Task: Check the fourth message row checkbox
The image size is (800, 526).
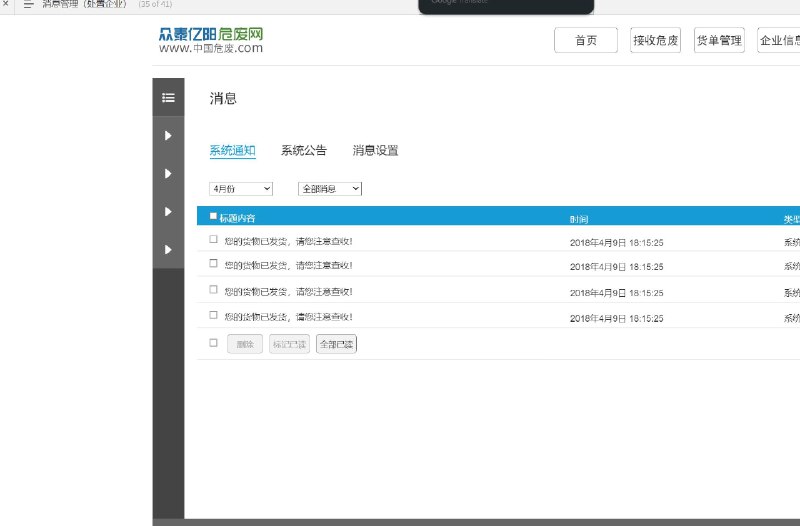Action: [x=213, y=315]
